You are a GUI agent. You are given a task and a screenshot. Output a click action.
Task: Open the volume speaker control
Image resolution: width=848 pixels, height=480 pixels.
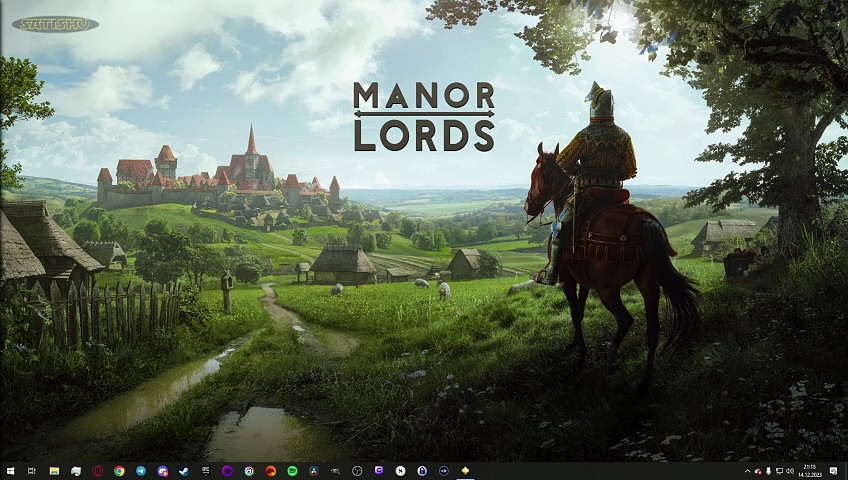click(x=790, y=471)
